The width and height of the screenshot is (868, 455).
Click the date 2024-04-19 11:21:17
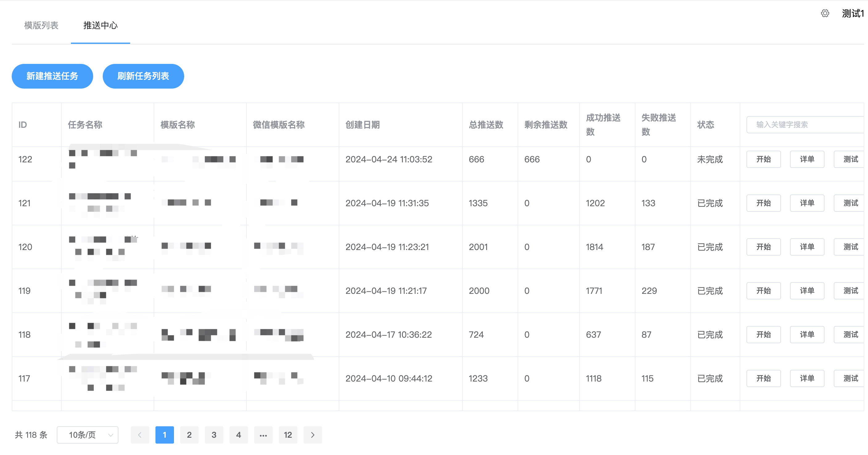386,291
